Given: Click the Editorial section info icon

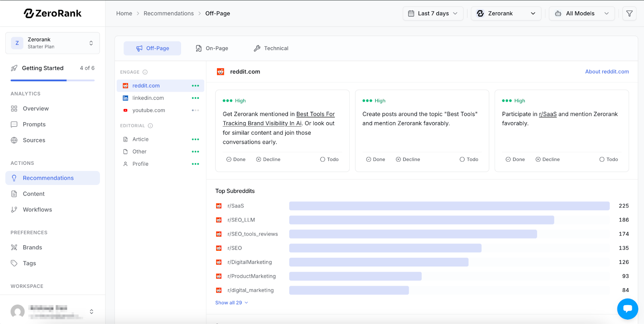Looking at the screenshot, I should tap(151, 126).
